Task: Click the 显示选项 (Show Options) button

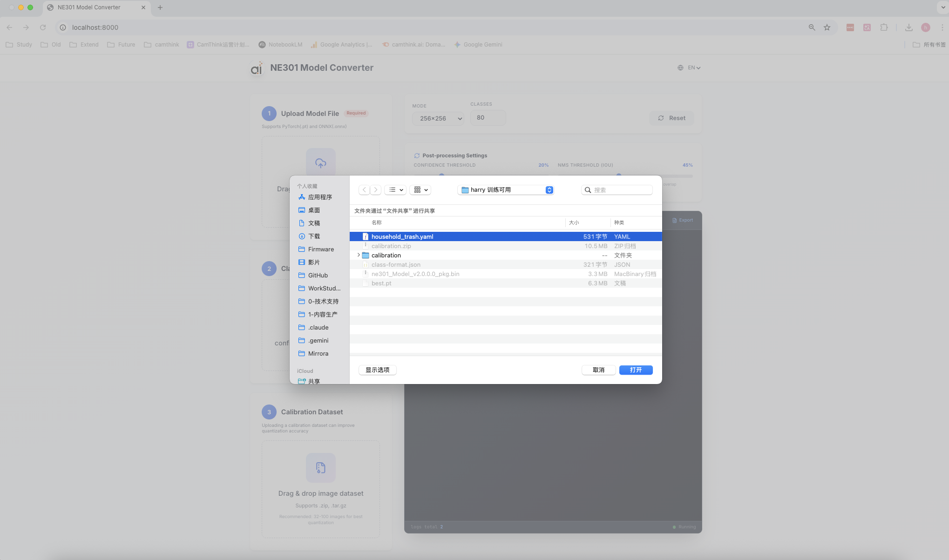Action: point(377,370)
